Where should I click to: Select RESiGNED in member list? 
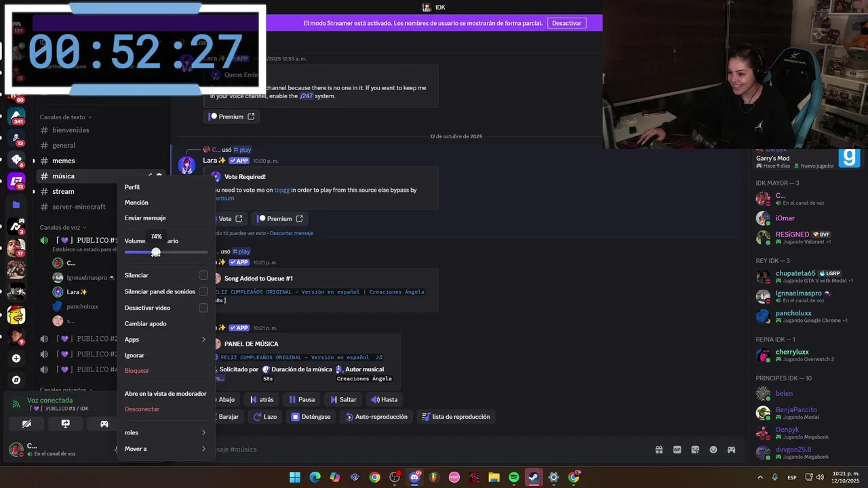[806, 237]
